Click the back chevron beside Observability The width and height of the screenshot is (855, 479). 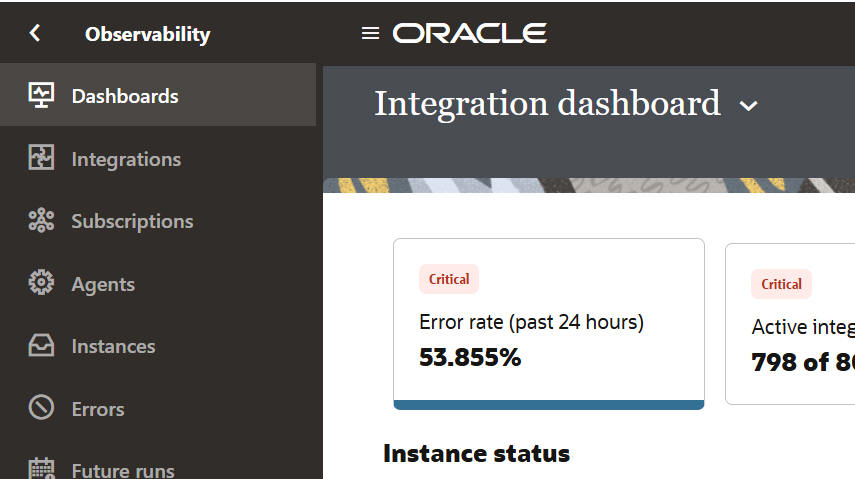point(35,33)
